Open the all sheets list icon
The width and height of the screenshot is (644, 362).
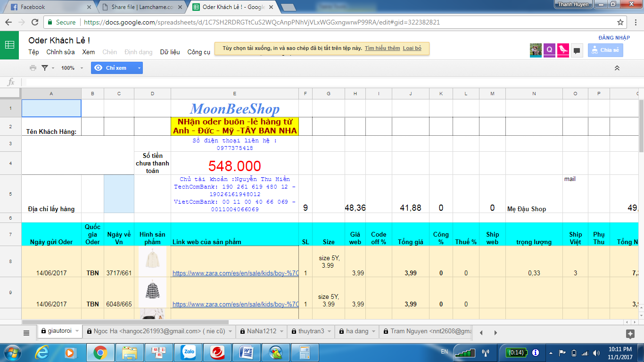pyautogui.click(x=26, y=332)
